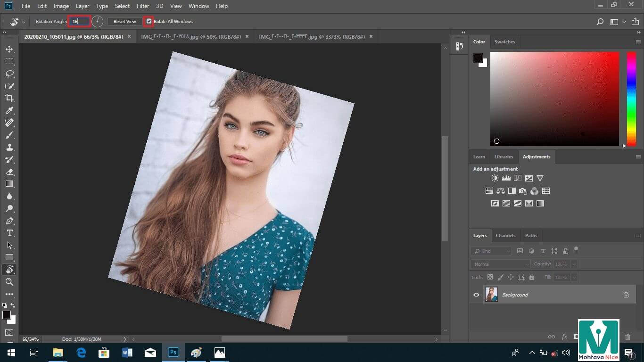
Task: Add a Levels adjustment
Action: (506, 178)
